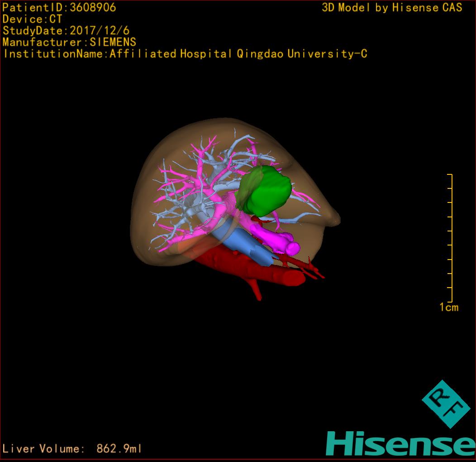
Task: Click the pointed left tip of the liver lobe
Action: 336,218
